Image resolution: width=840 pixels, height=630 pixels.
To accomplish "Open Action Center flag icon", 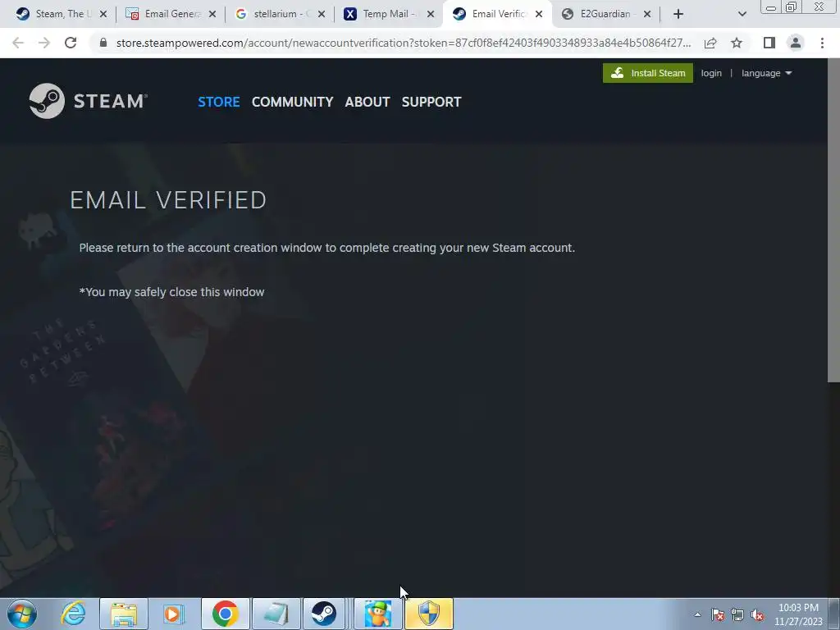I will click(718, 614).
